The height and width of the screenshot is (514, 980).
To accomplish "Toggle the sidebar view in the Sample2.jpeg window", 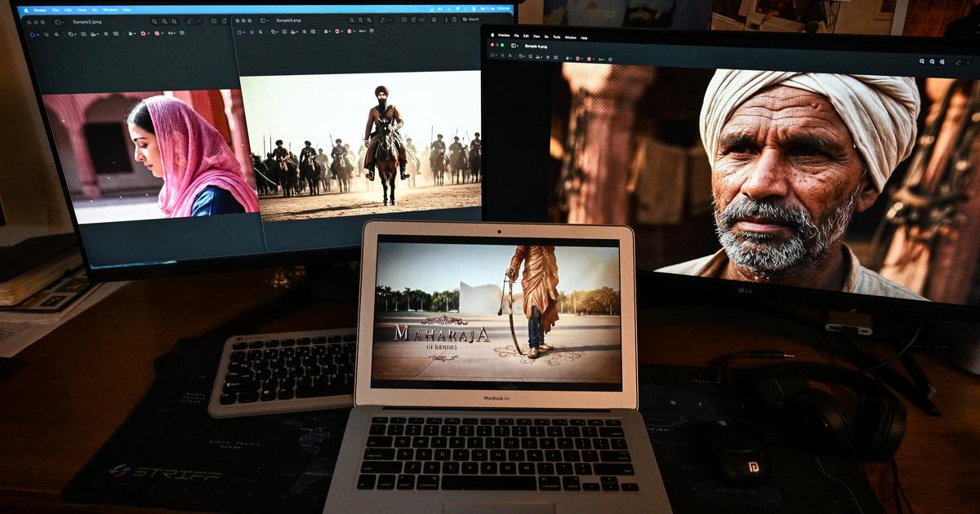I will tap(59, 22).
